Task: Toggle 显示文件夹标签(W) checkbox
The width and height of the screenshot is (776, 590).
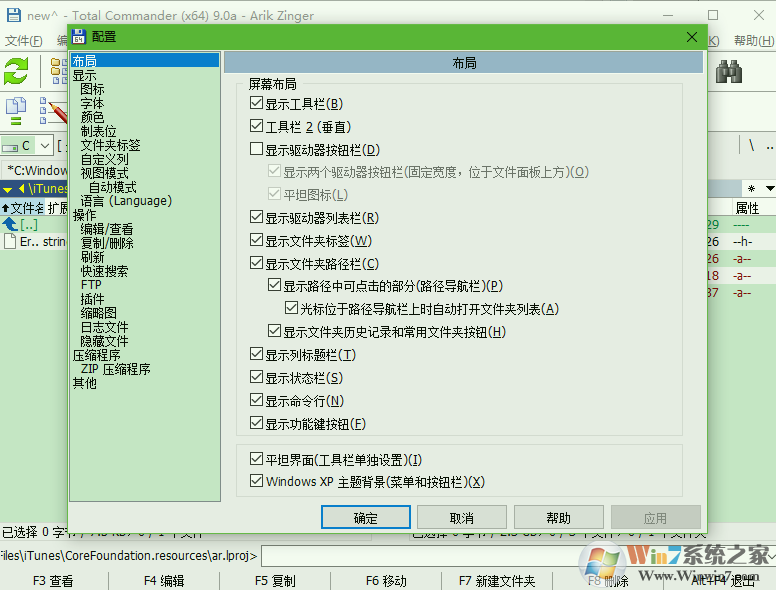Action: (x=256, y=240)
